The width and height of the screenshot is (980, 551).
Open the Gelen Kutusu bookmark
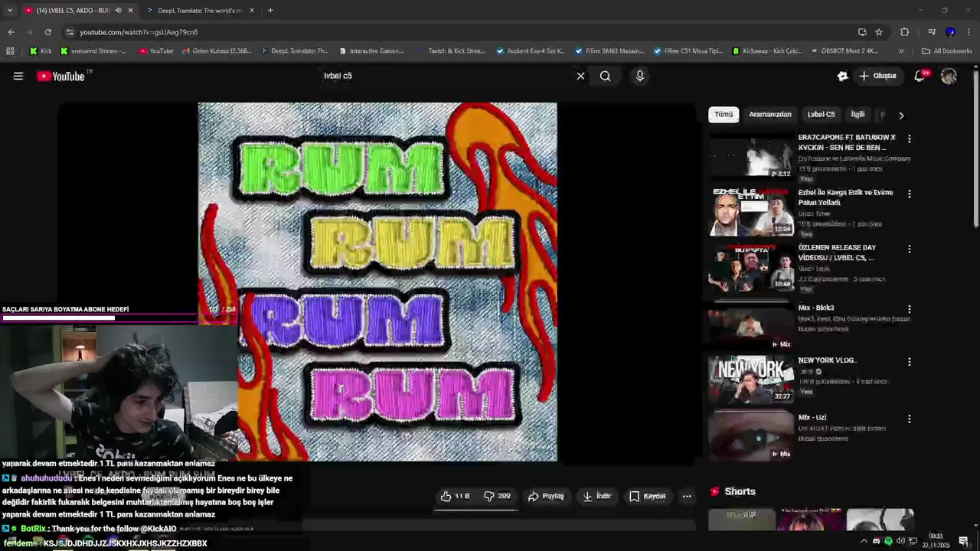217,51
